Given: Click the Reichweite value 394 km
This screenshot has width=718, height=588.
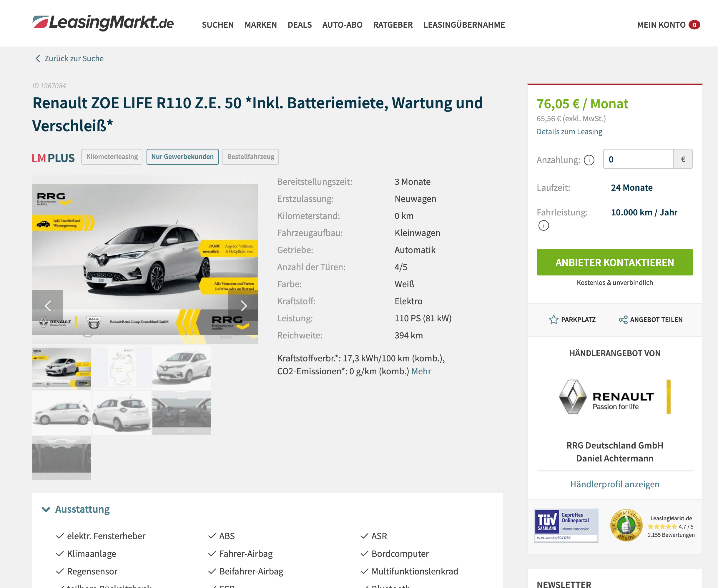Looking at the screenshot, I should point(408,335).
